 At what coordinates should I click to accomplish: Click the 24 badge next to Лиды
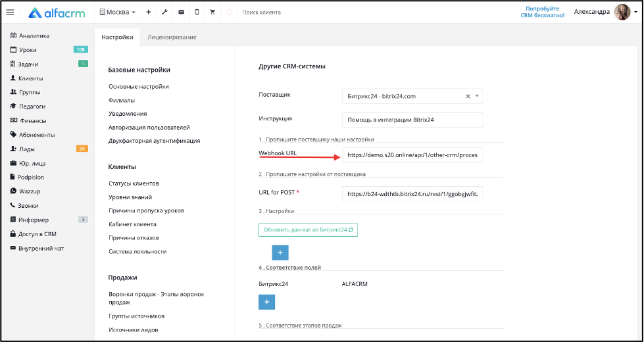(x=82, y=149)
